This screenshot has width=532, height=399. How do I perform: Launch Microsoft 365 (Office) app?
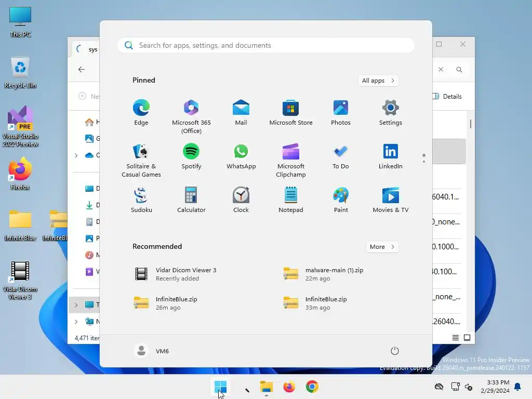(191, 117)
